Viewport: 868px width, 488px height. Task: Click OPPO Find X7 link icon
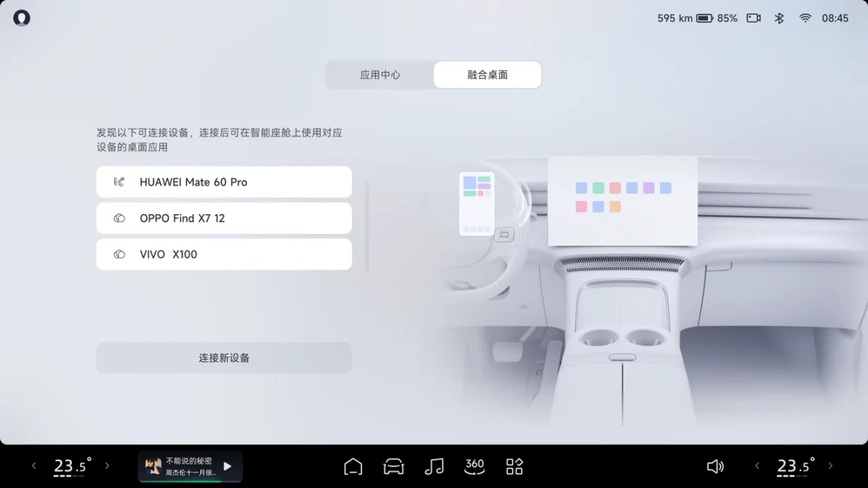click(119, 218)
